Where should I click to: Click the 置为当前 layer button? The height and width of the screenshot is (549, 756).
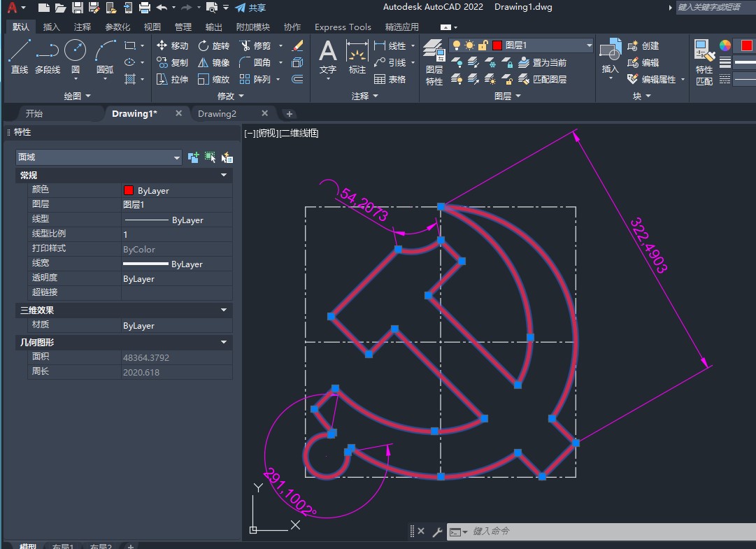[542, 63]
